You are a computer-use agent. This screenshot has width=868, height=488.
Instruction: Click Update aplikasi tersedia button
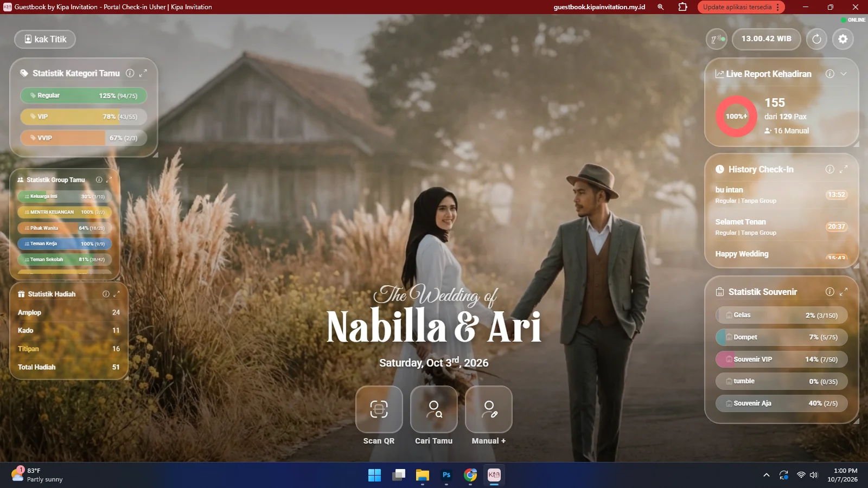coord(741,7)
